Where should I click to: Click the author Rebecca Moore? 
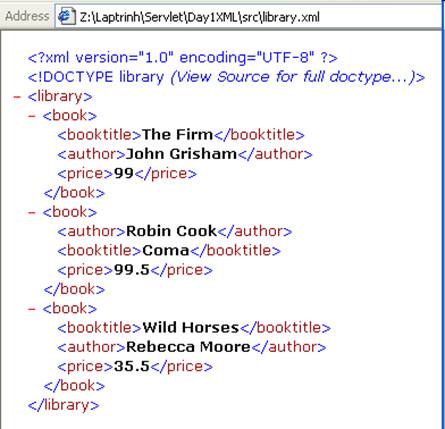[188, 347]
